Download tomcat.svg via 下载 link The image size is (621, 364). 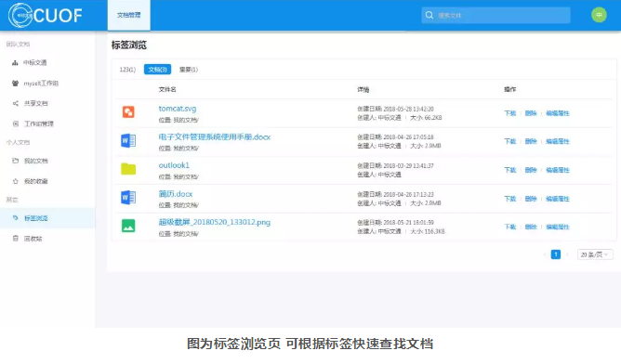click(510, 113)
